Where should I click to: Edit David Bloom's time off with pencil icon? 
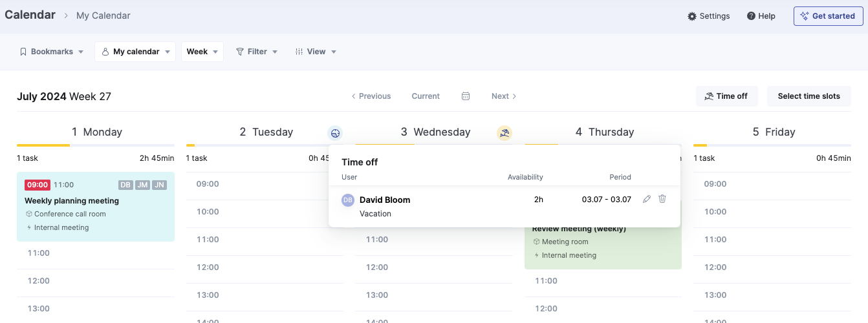[647, 199]
